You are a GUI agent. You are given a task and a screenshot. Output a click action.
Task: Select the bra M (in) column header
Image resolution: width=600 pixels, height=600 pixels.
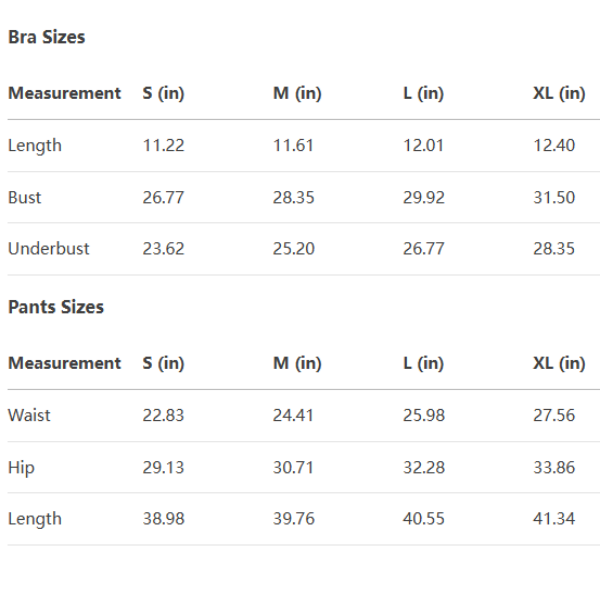297,93
